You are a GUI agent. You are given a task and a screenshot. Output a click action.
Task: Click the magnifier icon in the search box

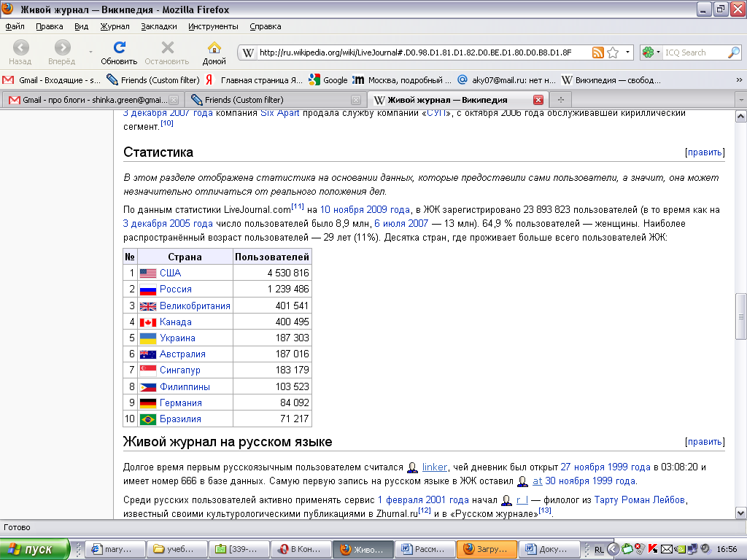(734, 52)
